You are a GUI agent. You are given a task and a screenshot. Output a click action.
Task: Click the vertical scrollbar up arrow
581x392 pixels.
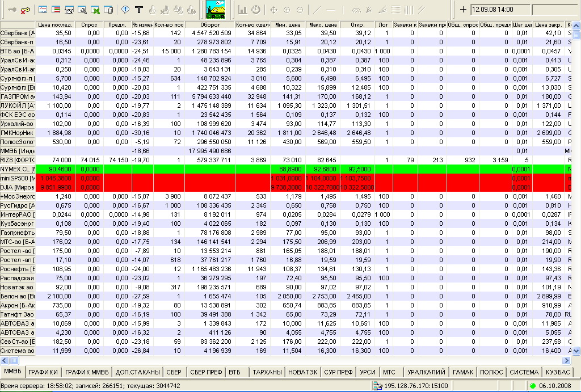pyautogui.click(x=576, y=26)
